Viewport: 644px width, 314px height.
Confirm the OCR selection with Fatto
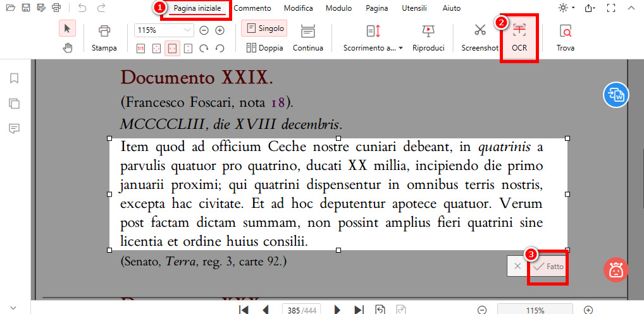coord(548,267)
